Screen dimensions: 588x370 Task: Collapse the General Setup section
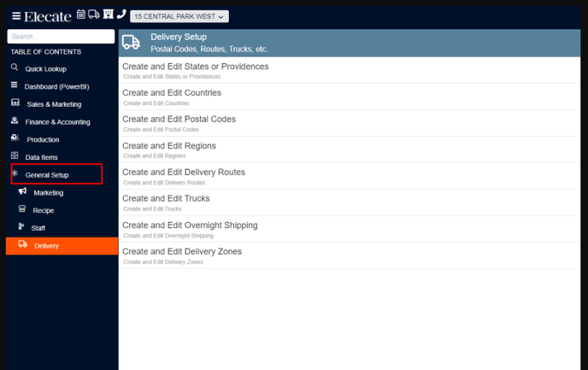tap(47, 175)
